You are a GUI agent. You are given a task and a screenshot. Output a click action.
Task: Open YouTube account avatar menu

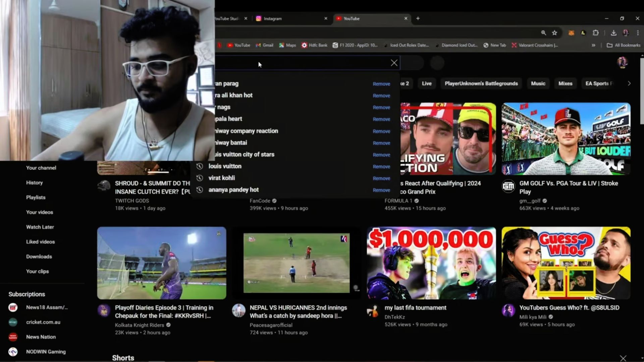point(623,63)
